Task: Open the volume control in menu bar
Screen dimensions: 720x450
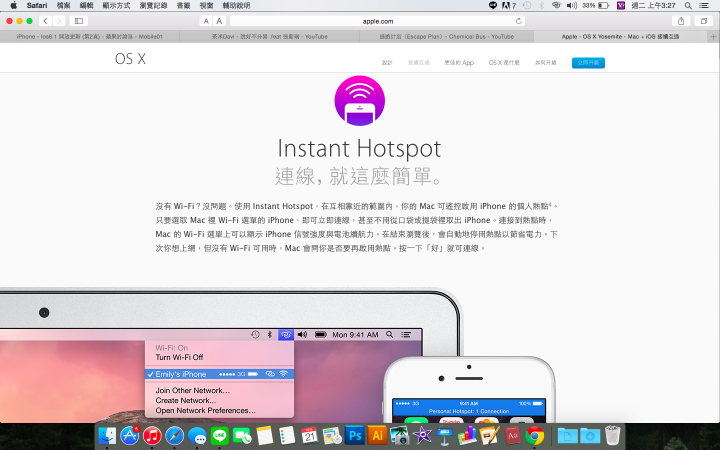Action: tap(572, 6)
